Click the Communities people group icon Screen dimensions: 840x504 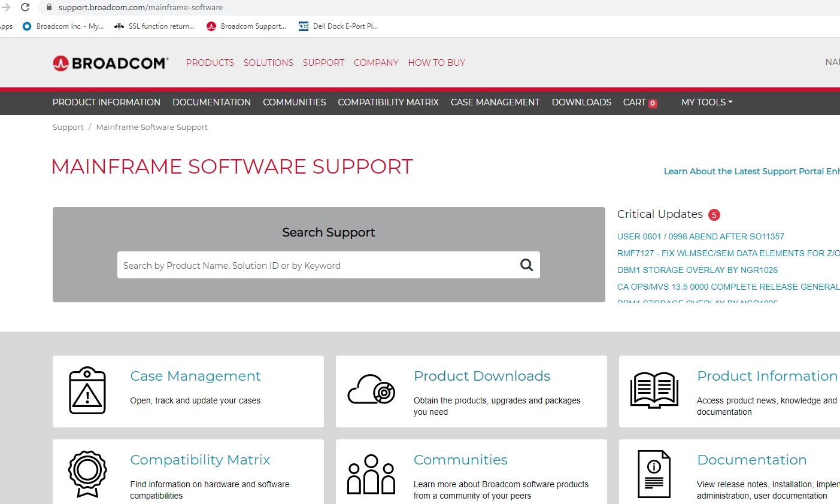click(371, 474)
